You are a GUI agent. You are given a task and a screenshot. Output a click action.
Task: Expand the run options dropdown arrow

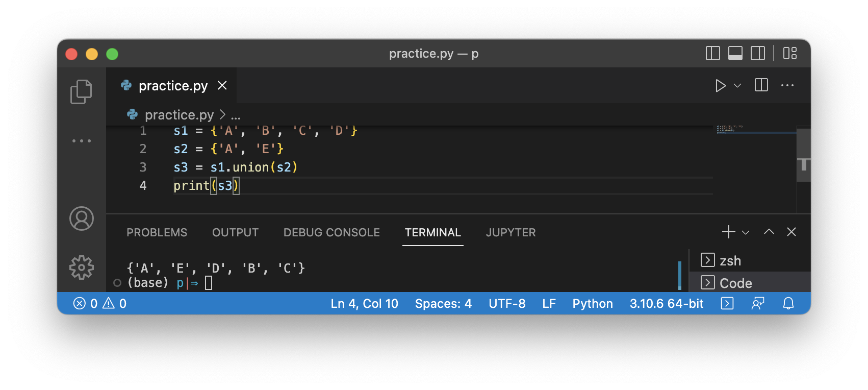tap(737, 86)
